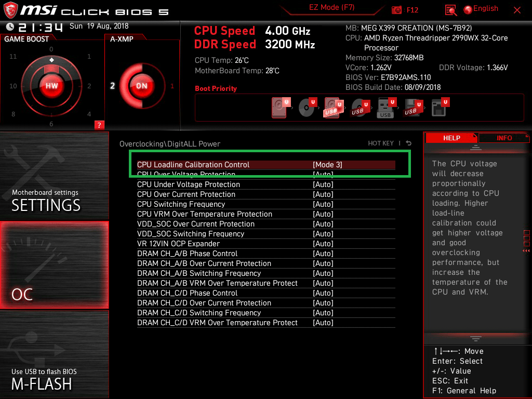Select A-XMP profile 2
The image size is (532, 399).
112,86
